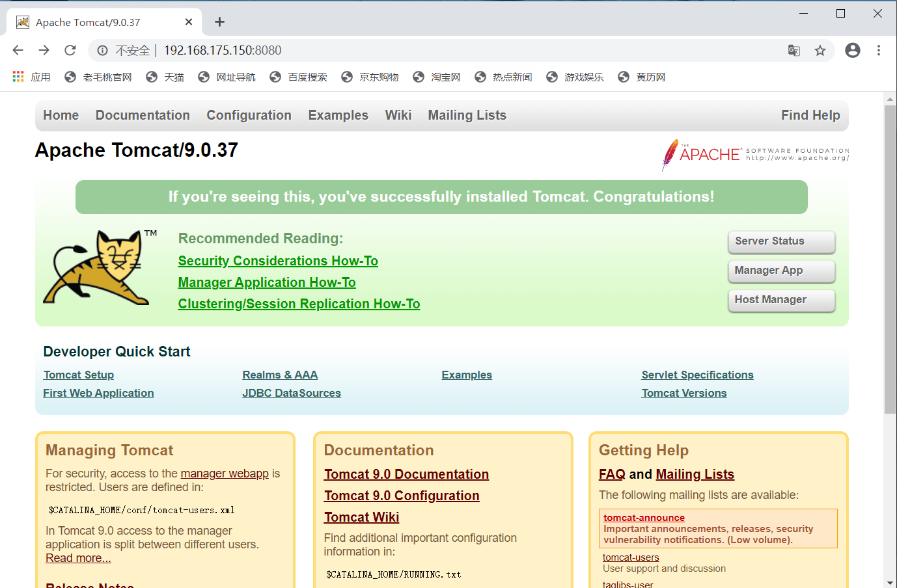
Task: Open the Chrome profile avatar
Action: (x=853, y=50)
